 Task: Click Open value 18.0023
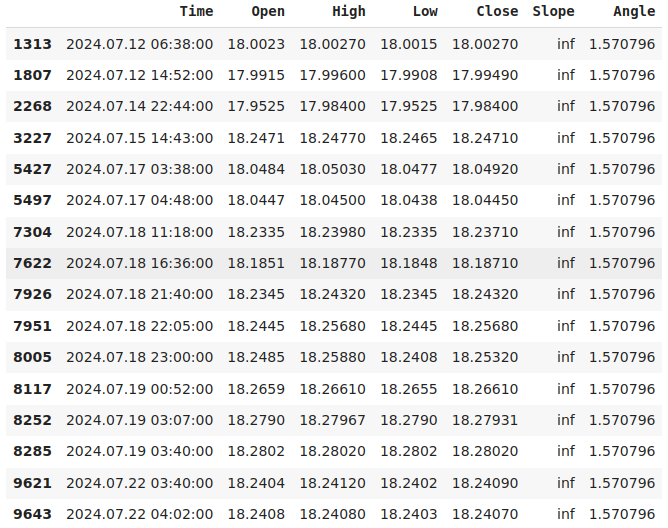click(x=256, y=44)
